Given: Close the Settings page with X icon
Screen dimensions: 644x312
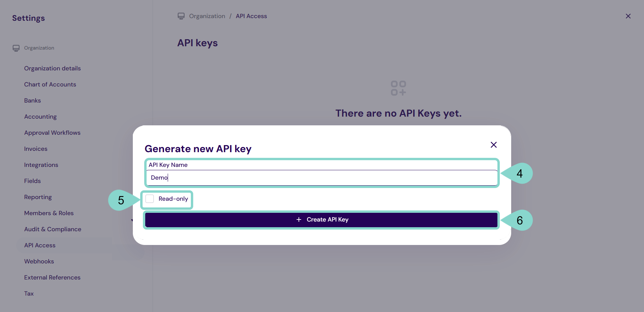Looking at the screenshot, I should click(628, 16).
